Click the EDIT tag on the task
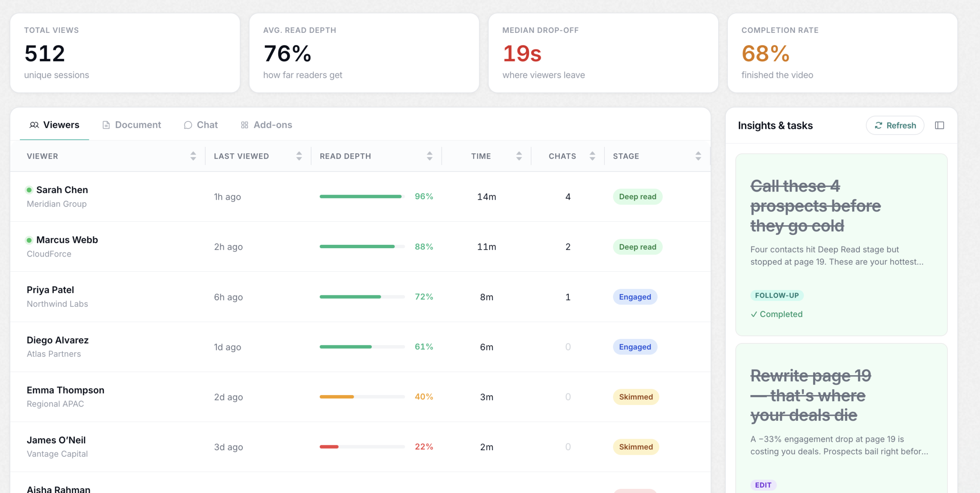This screenshot has height=493, width=980. (763, 485)
